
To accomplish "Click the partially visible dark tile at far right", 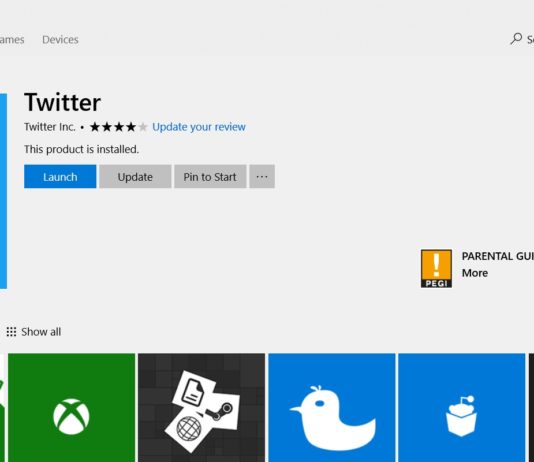I will click(531, 408).
